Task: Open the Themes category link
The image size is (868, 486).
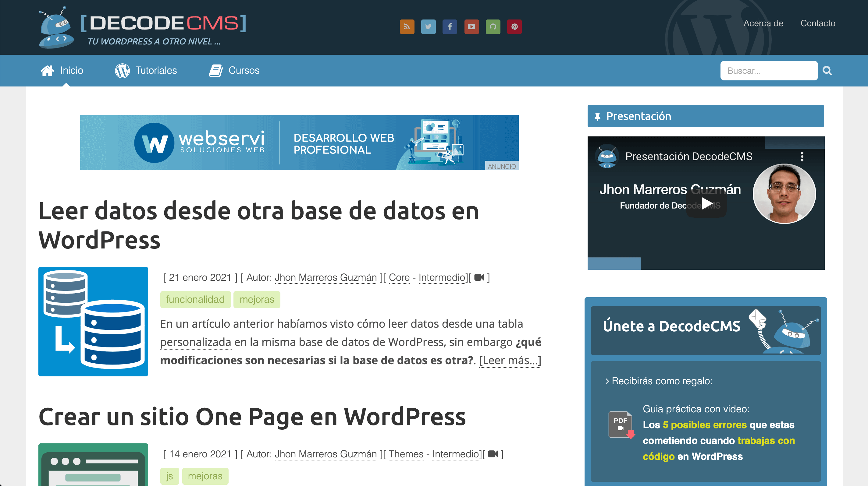Action: coord(406,454)
